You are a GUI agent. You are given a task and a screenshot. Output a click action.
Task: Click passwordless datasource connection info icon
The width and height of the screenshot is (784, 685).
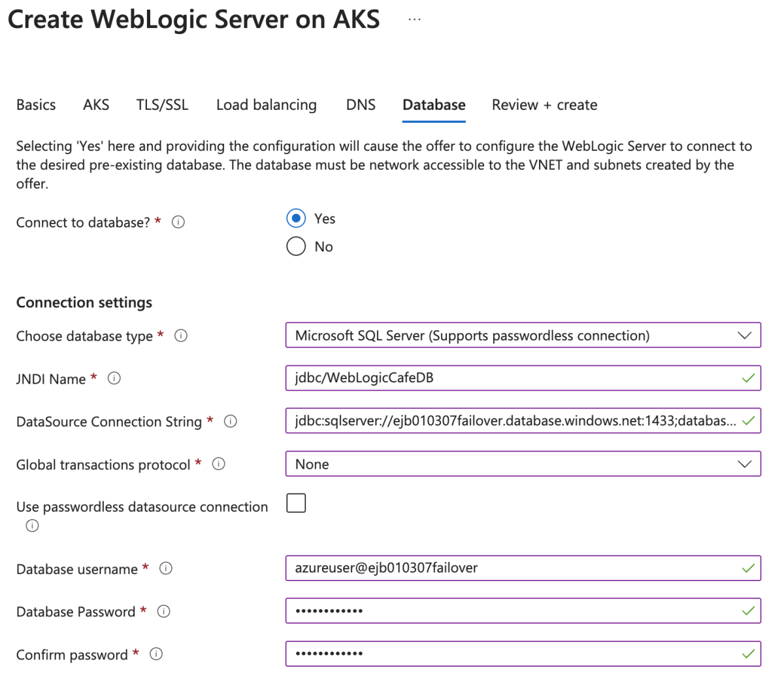tap(32, 526)
